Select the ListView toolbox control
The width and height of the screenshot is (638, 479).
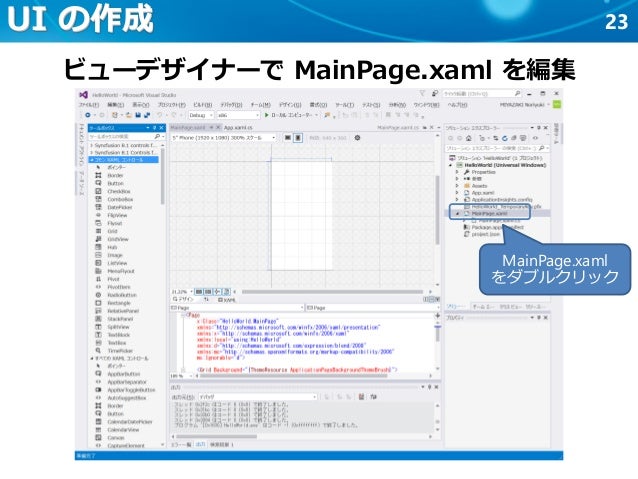coord(117,263)
